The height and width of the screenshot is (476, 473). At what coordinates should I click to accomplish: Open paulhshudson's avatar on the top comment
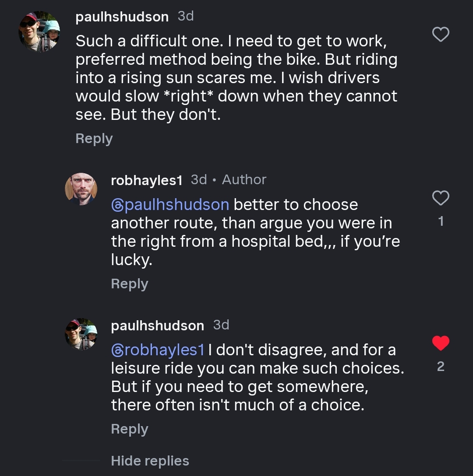(39, 31)
